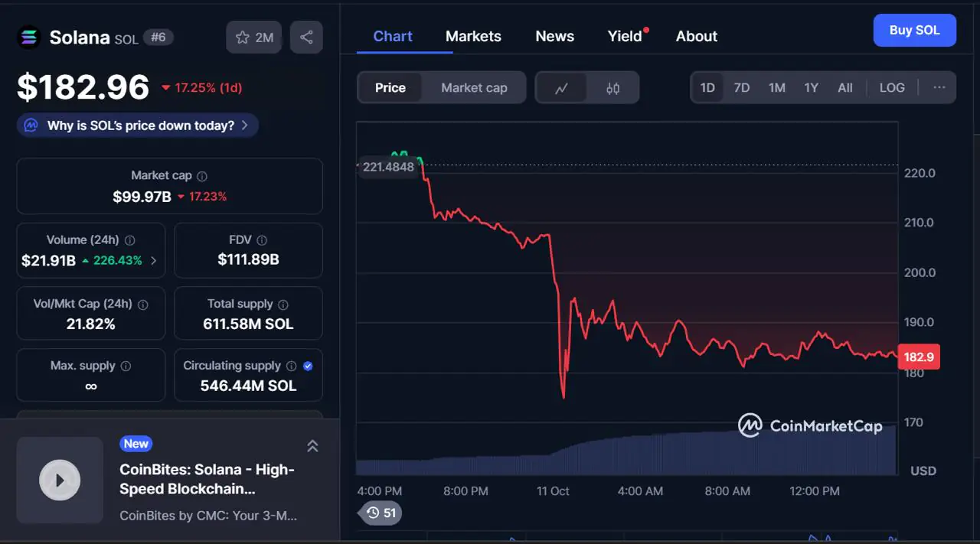Open the Markets tab
This screenshot has height=544, width=980.
(x=473, y=36)
